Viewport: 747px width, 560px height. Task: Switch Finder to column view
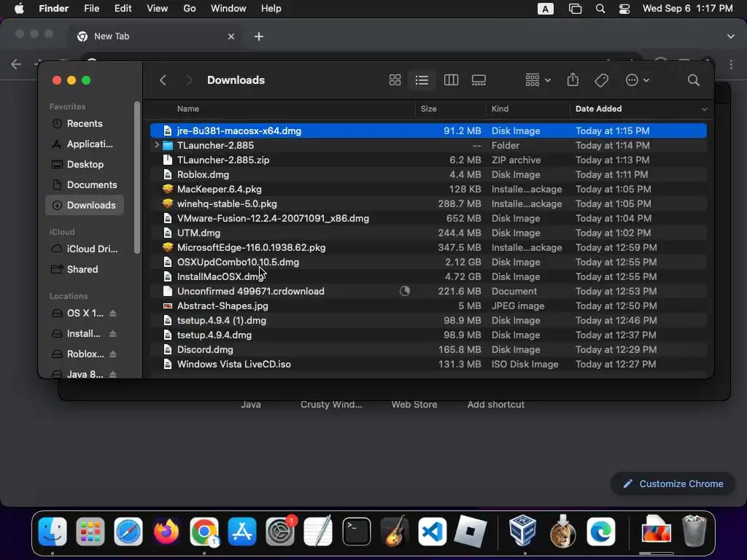coord(451,80)
